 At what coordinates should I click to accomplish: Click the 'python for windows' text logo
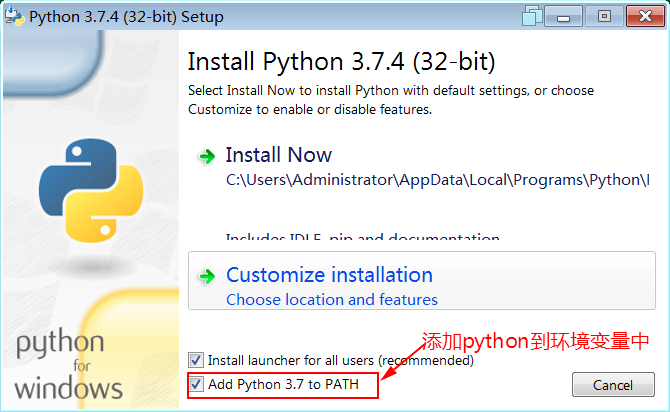68,365
